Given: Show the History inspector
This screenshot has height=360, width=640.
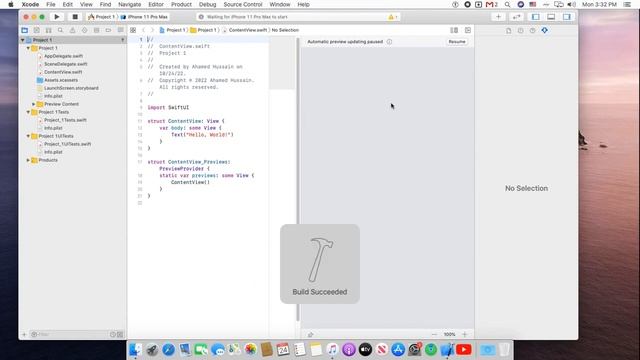Looking at the screenshot, I should 520,31.
